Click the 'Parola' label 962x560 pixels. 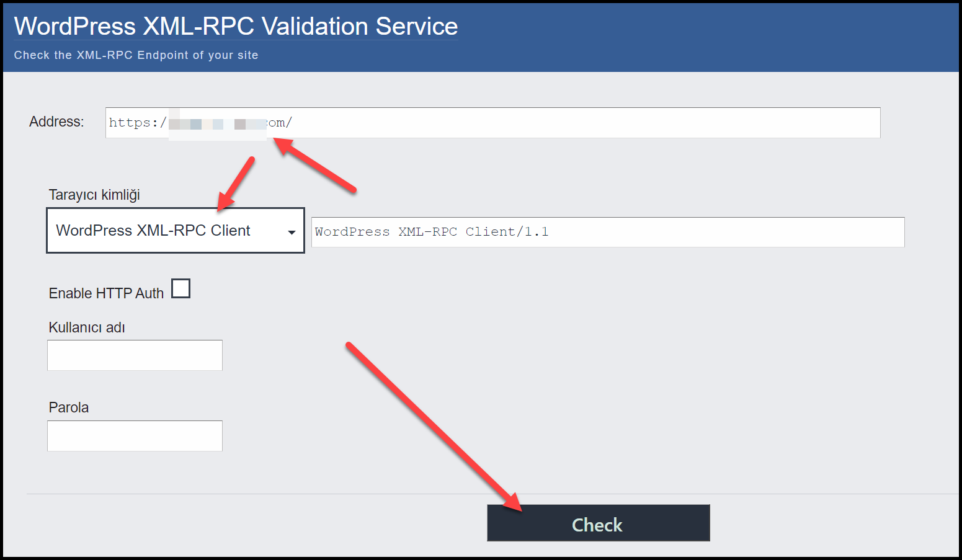(x=69, y=407)
